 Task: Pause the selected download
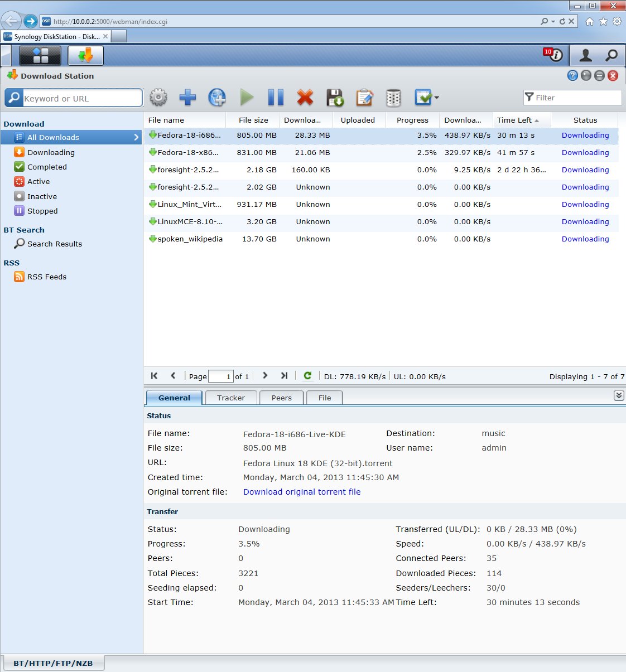tap(276, 98)
